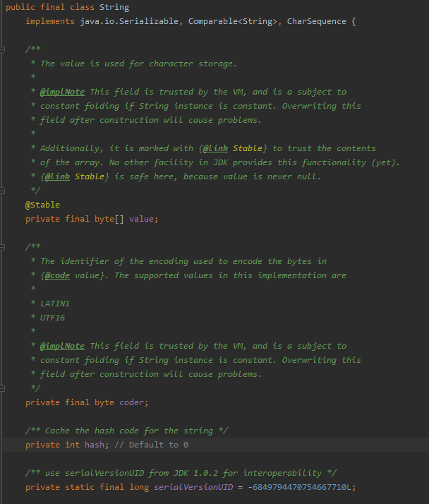Click the yellow @Stable annotation
Viewport: 429px width, 504px height.
pos(42,205)
